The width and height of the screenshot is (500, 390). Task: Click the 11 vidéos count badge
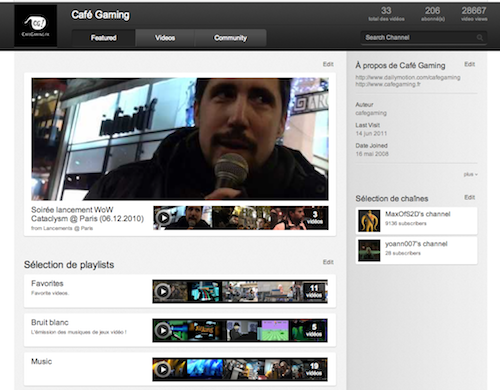pos(314,292)
